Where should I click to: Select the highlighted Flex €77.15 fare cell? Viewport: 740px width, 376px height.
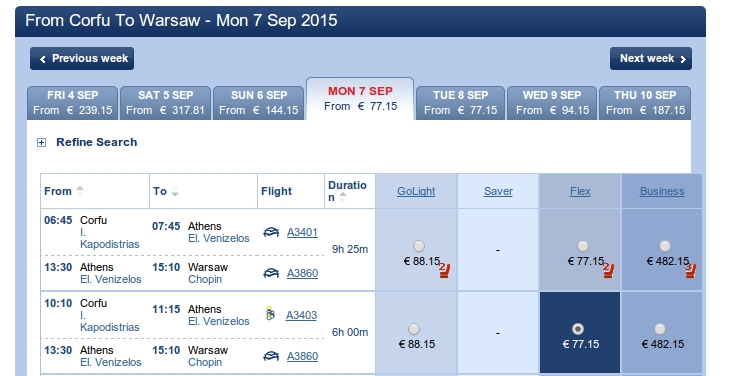pyautogui.click(x=580, y=333)
